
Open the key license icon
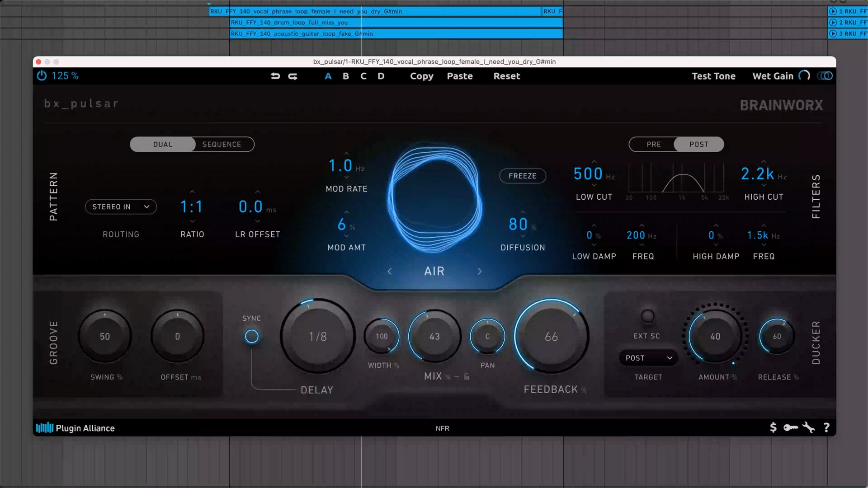pyautogui.click(x=791, y=427)
